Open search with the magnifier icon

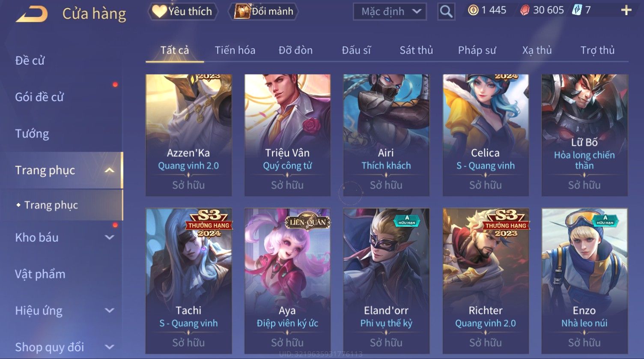[446, 12]
